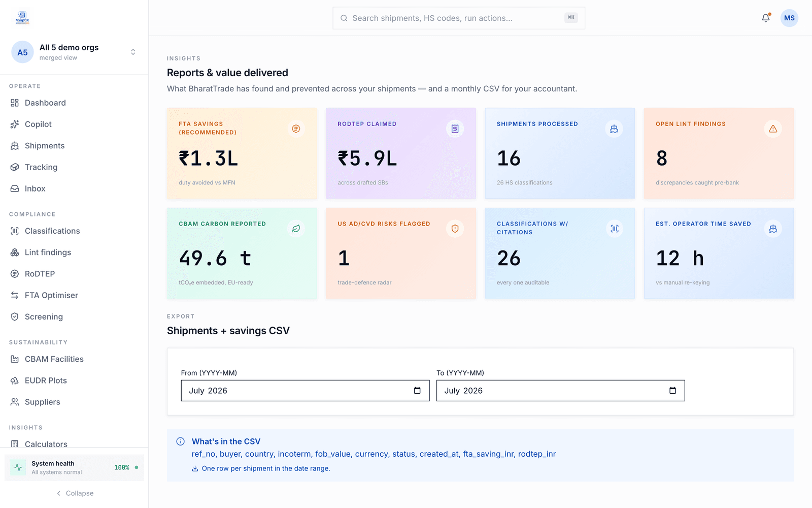Click the EUDR Plots trees icon
812x508 pixels.
click(15, 380)
